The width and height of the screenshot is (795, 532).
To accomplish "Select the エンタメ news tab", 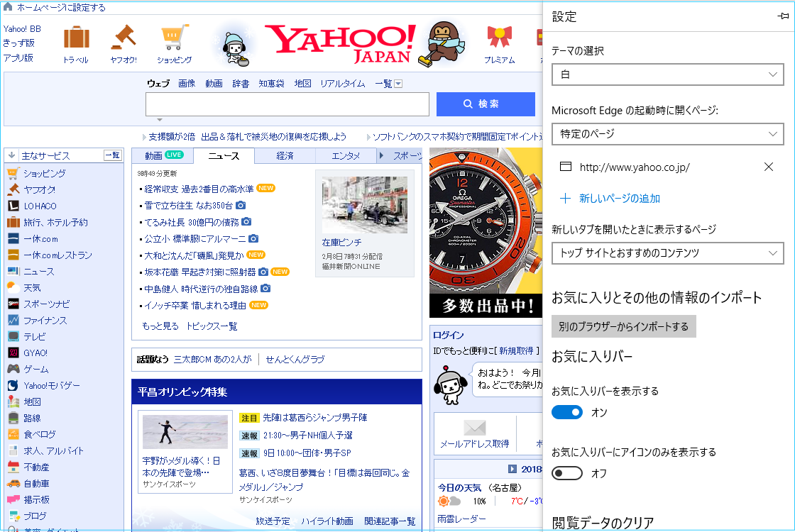I will (x=346, y=156).
